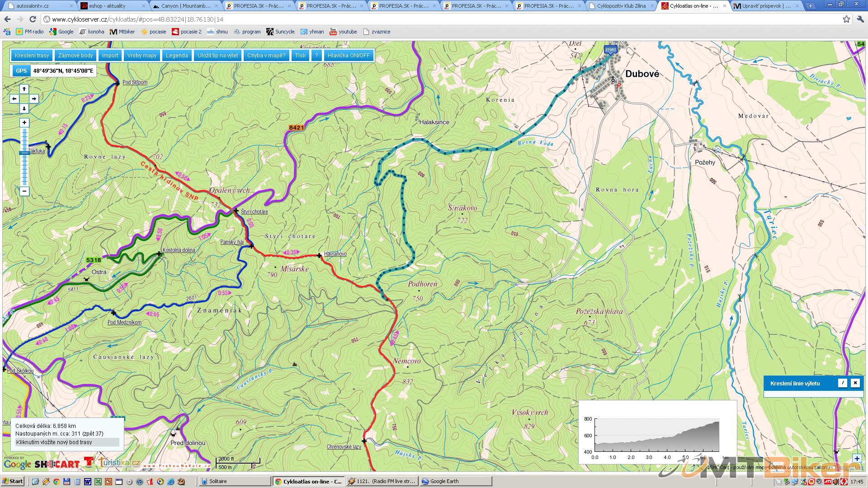The width and height of the screenshot is (868, 488).
Task: Close the Kreslení linie výletu panel
Action: (855, 383)
